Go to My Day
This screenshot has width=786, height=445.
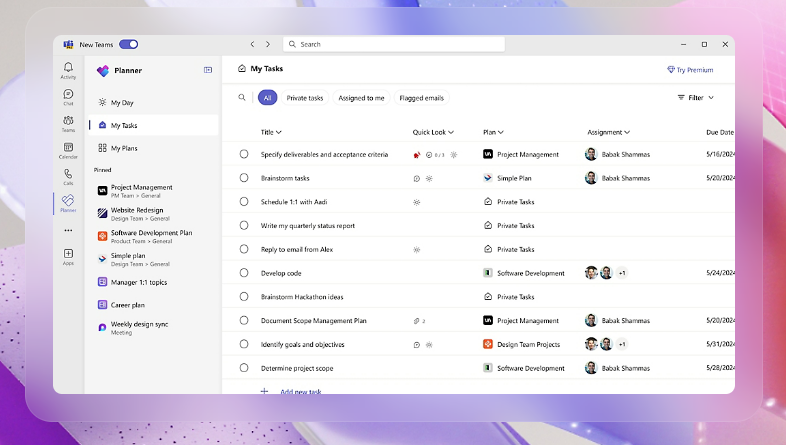[153, 102]
